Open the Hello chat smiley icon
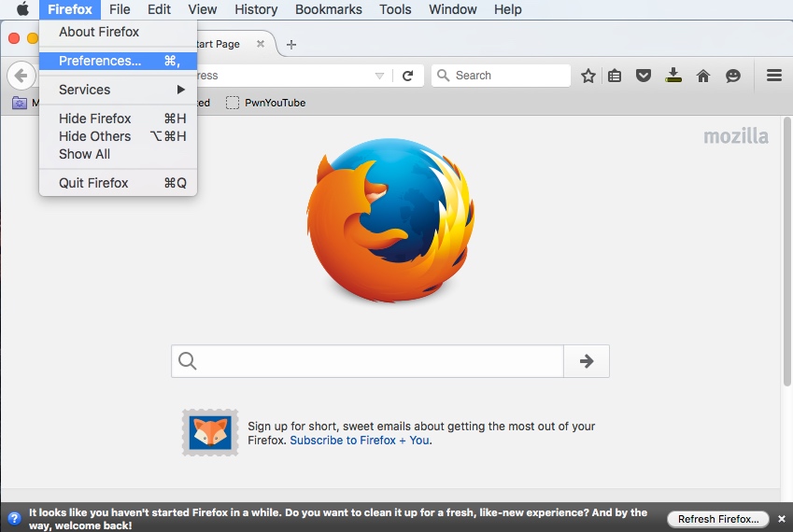The width and height of the screenshot is (793, 532). pos(733,76)
